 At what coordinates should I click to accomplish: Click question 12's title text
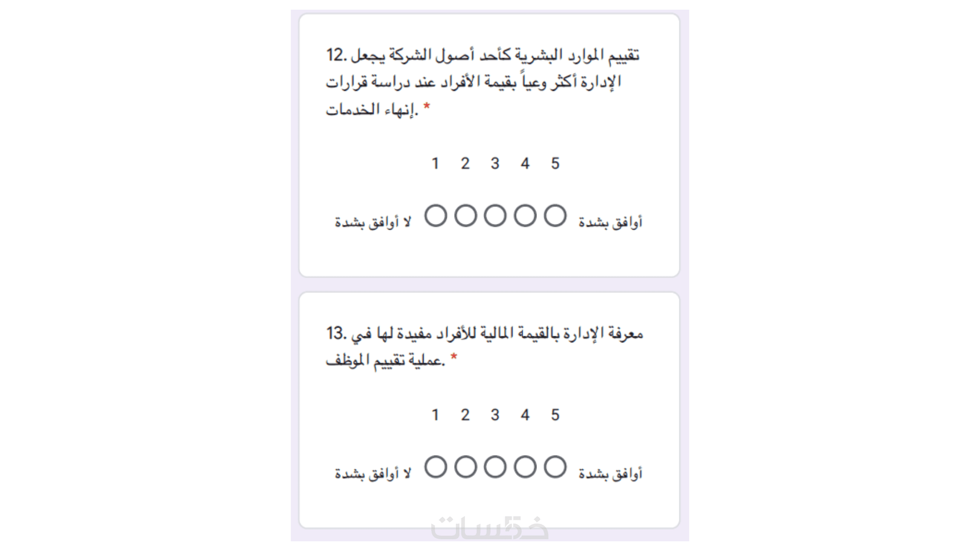coord(482,82)
